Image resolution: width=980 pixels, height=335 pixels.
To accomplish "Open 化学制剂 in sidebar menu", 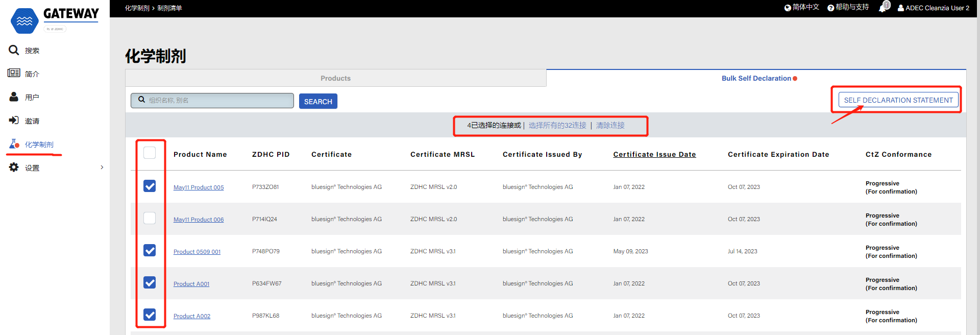I will [x=39, y=145].
